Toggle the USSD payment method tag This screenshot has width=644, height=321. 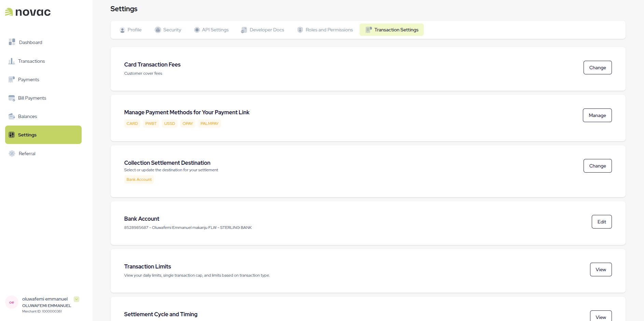click(x=169, y=123)
